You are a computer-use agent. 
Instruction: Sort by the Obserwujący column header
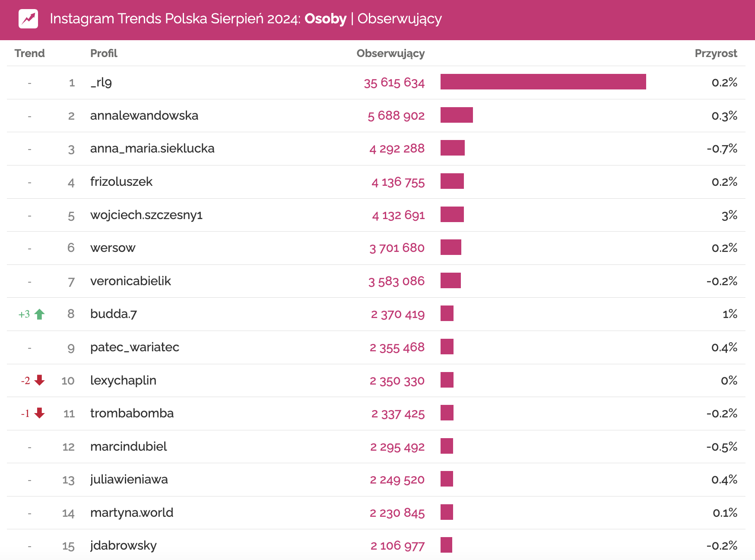(390, 53)
